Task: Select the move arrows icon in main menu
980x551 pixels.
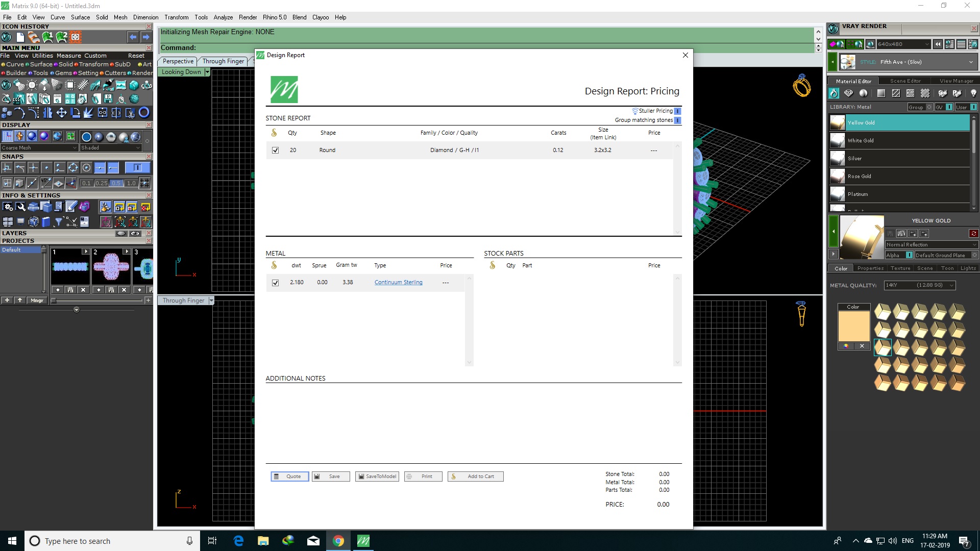Action: click(x=61, y=113)
